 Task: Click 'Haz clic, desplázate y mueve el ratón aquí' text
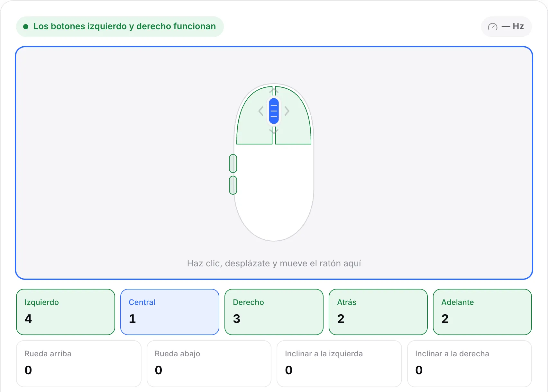(274, 263)
